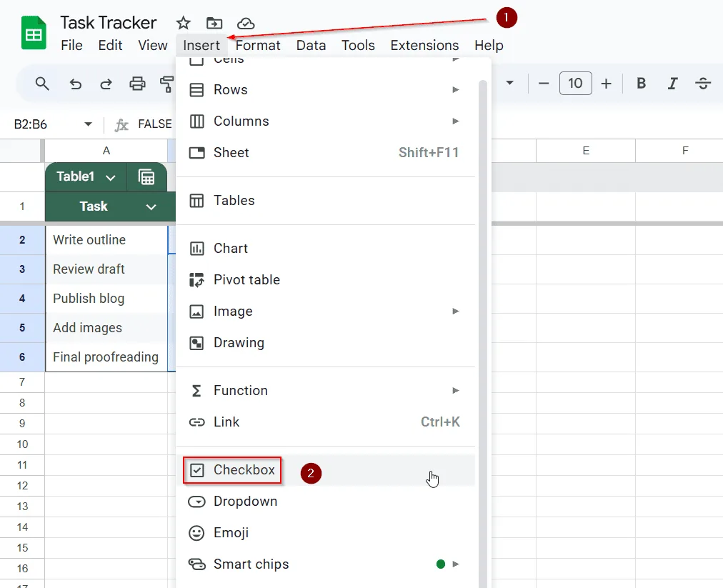
Task: Click the select-all corner box
Action: (21, 151)
